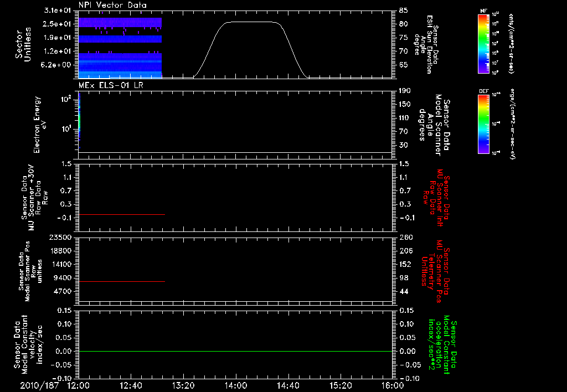Click the "260" telemetry tick label
The width and height of the screenshot is (567, 392).
[x=406, y=237]
